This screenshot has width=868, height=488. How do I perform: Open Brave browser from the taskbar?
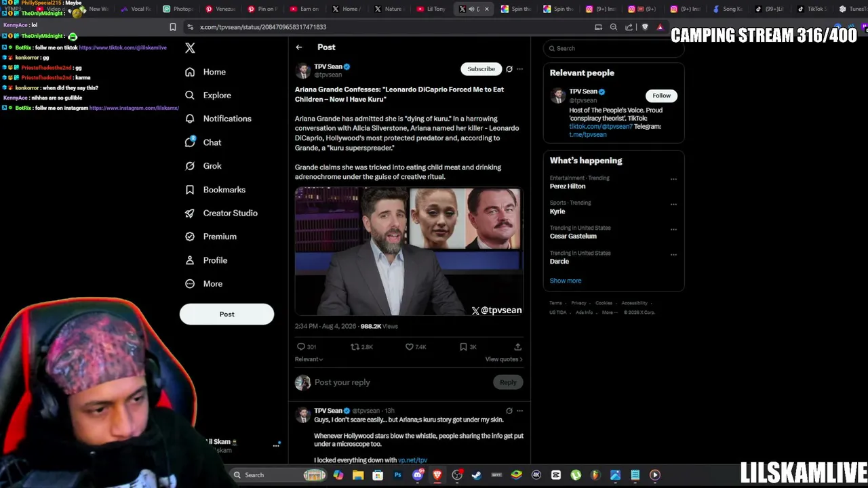(437, 475)
